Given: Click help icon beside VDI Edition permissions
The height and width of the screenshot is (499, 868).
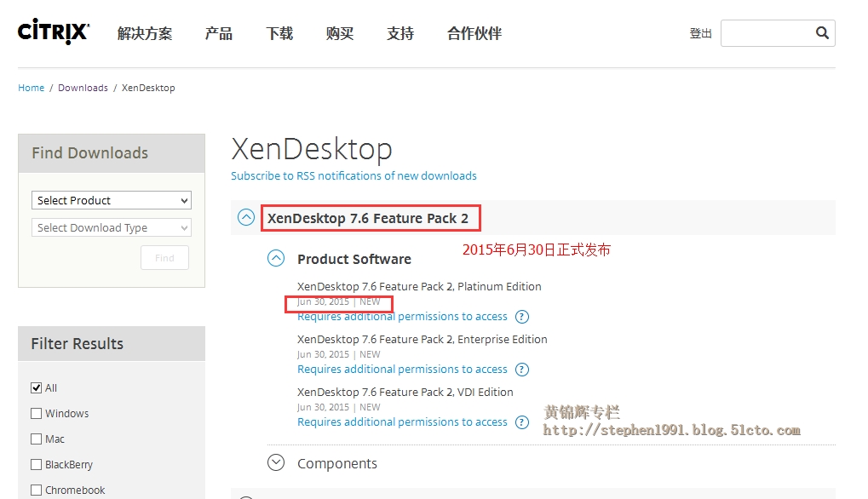Looking at the screenshot, I should tap(522, 422).
